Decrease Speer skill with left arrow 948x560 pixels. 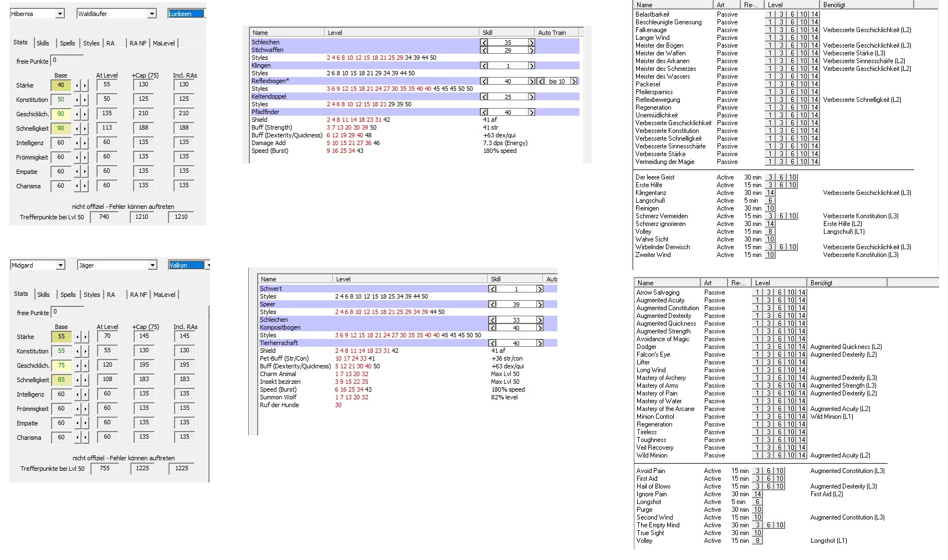click(x=493, y=305)
